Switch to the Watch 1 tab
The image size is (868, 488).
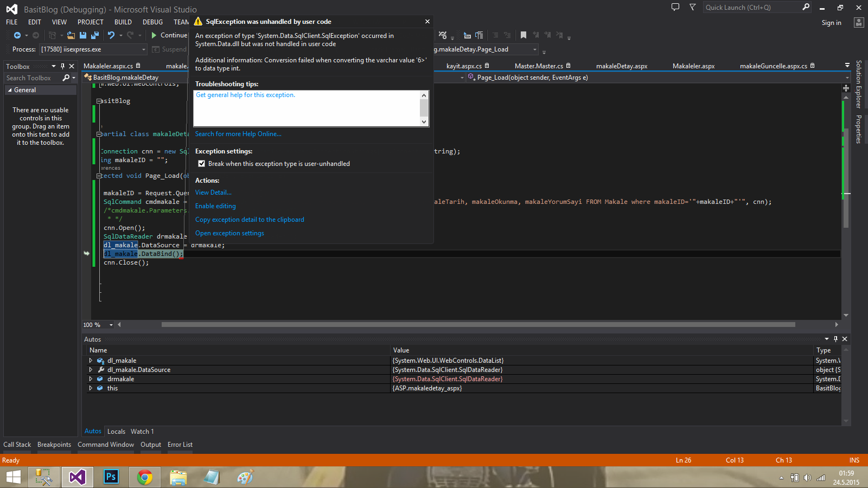pyautogui.click(x=142, y=432)
